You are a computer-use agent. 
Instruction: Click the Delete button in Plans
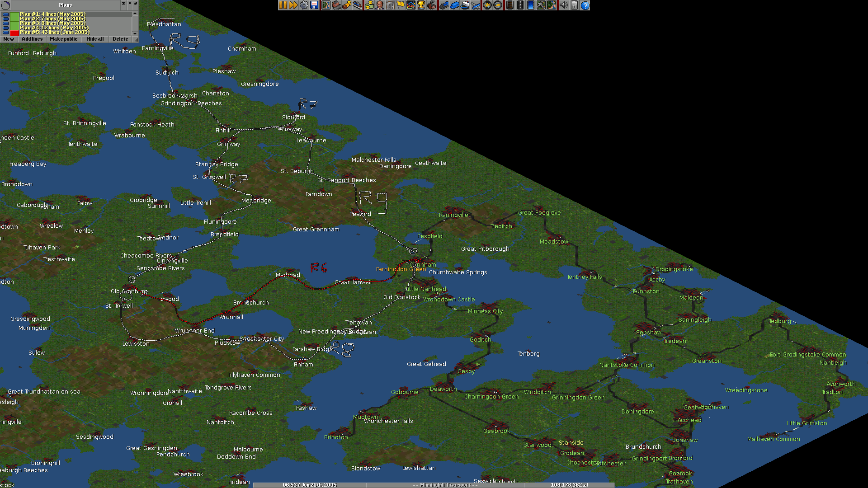120,39
